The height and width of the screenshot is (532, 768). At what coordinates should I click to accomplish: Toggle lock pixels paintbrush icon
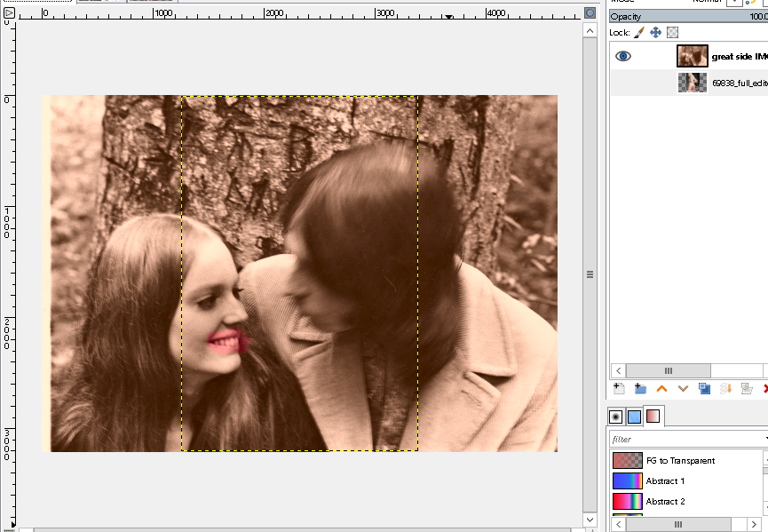tap(638, 33)
